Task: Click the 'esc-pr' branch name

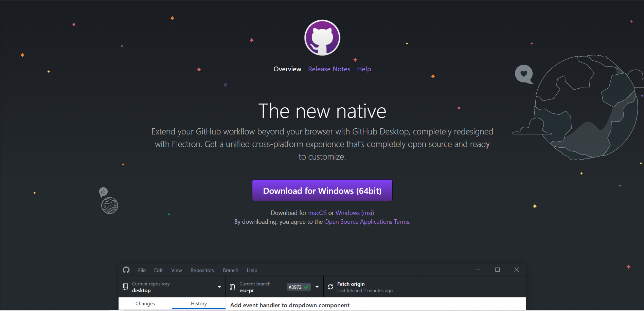Action: click(247, 291)
